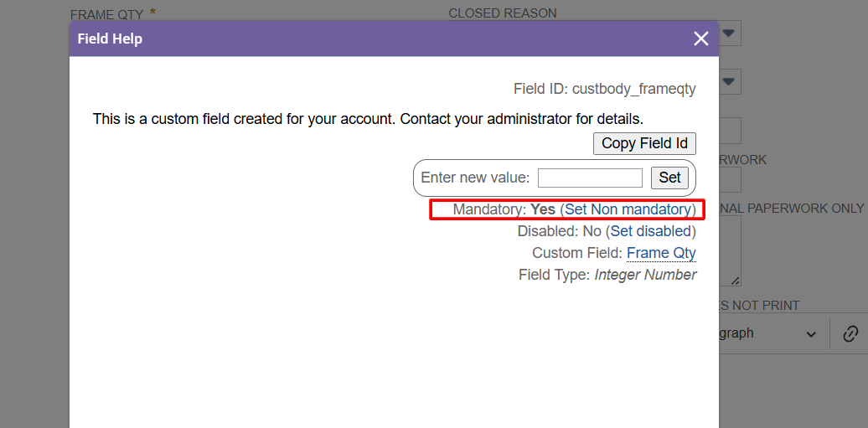Click the FRAME QTY field label

click(106, 15)
